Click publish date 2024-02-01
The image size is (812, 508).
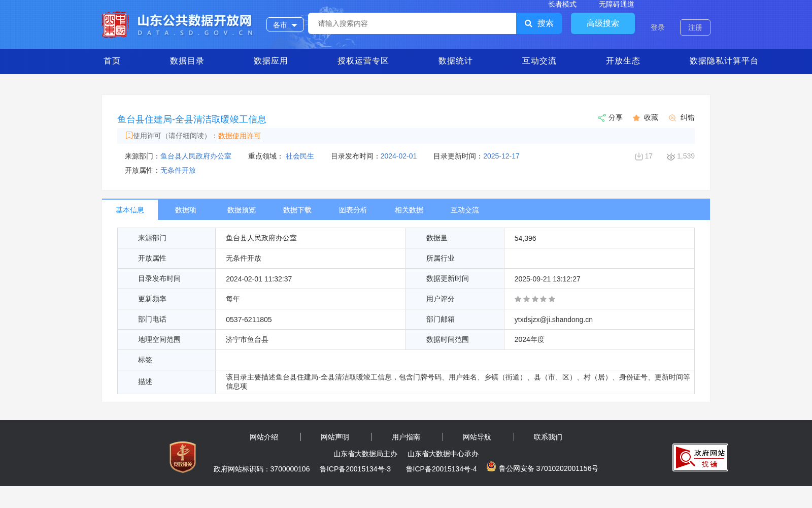click(398, 156)
